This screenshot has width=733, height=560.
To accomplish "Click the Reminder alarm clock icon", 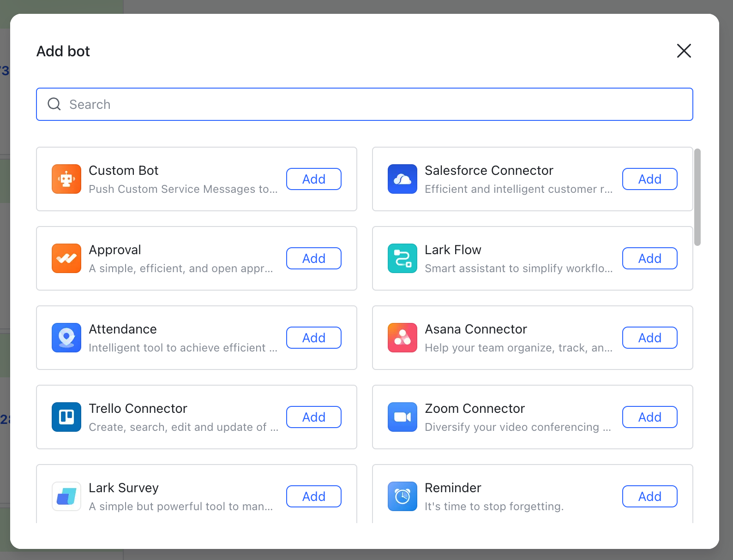I will click(x=403, y=496).
